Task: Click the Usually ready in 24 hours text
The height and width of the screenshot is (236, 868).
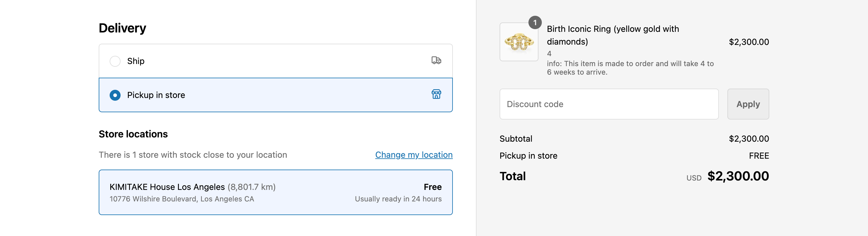Action: point(398,199)
